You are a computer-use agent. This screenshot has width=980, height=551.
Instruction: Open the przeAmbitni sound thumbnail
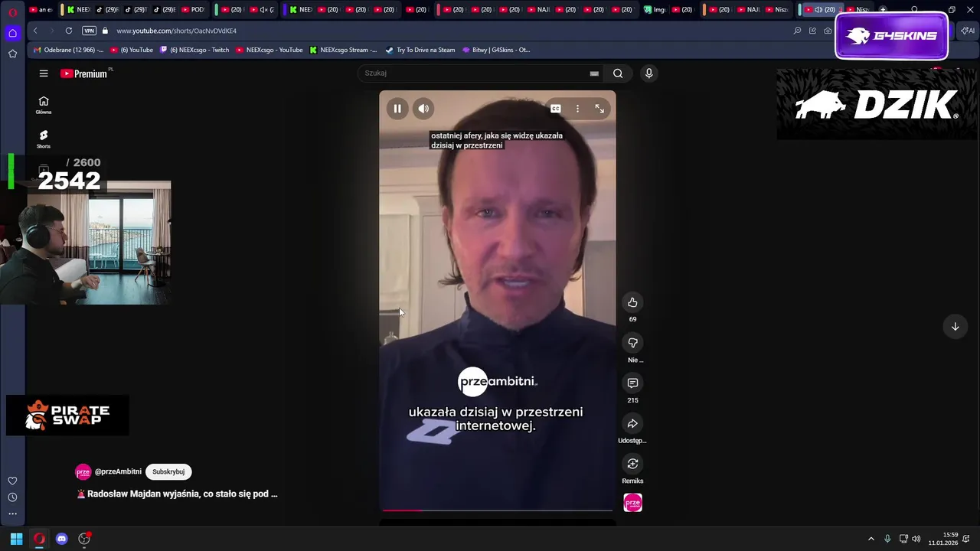tap(632, 503)
